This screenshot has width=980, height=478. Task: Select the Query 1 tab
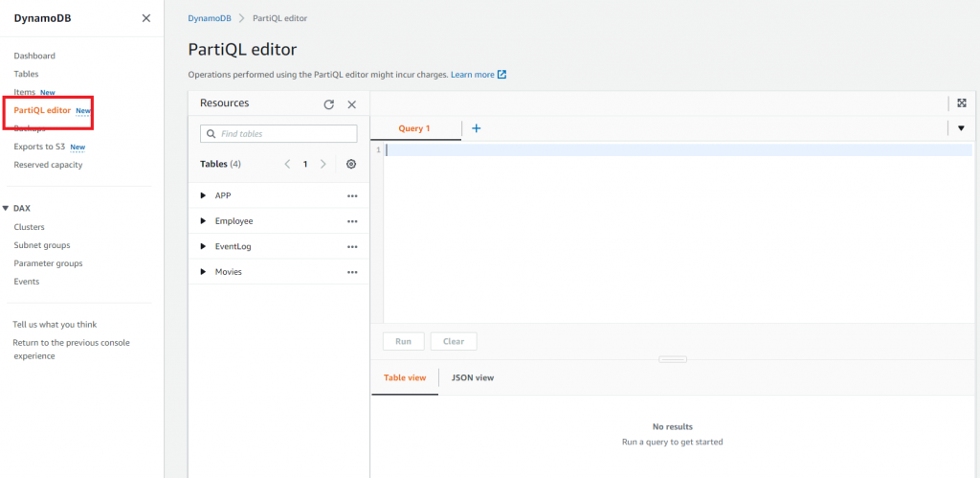[415, 128]
